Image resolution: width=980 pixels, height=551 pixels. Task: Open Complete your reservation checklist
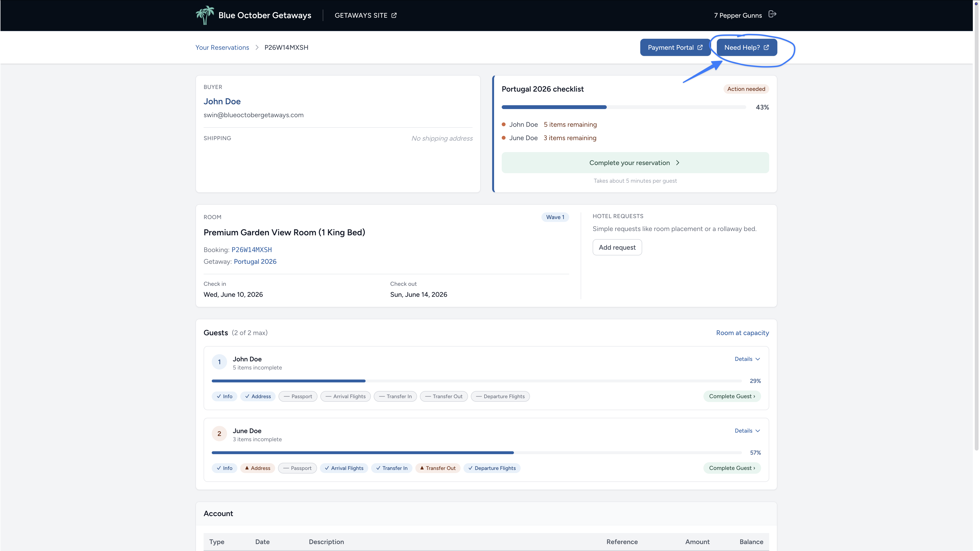coord(635,163)
